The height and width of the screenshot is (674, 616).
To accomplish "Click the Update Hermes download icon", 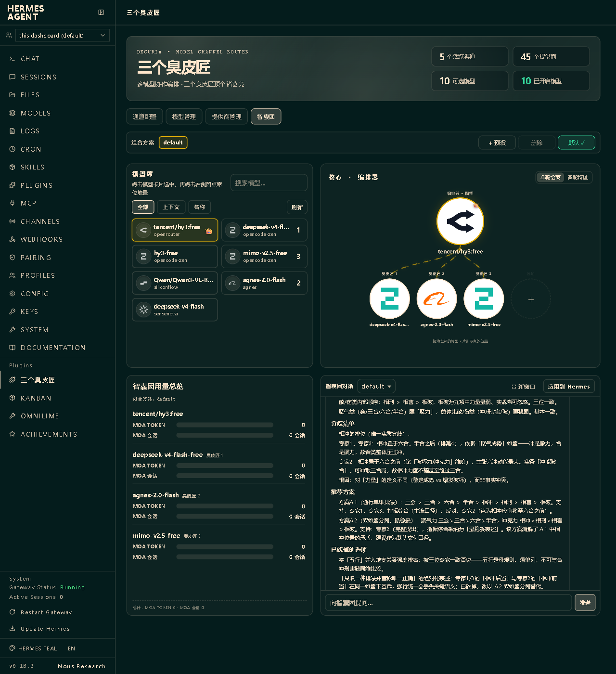I will (13, 629).
